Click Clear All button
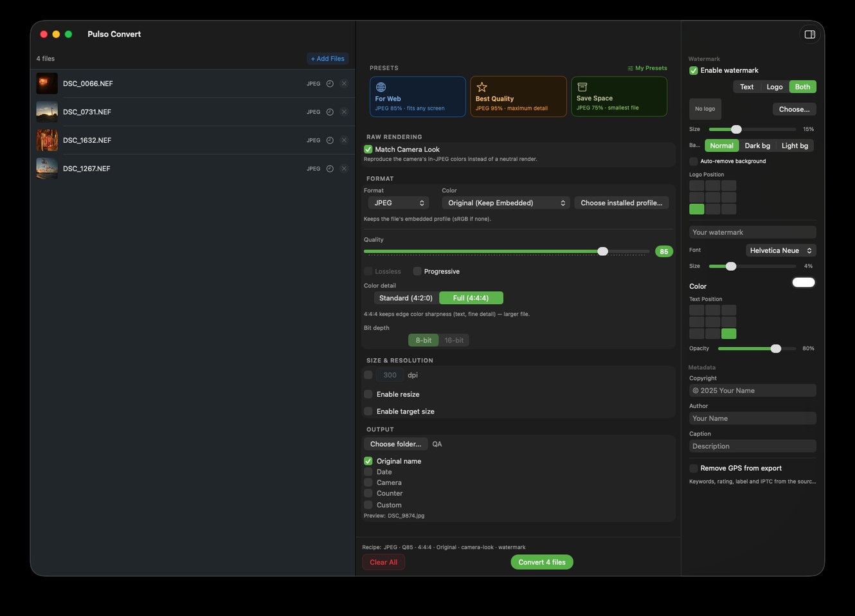This screenshot has height=616, width=855. 384,562
